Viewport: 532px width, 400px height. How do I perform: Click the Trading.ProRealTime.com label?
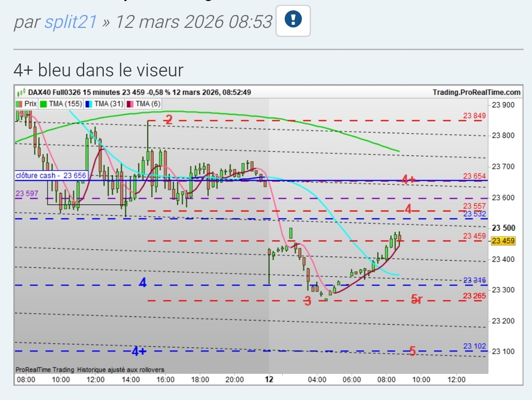(476, 92)
